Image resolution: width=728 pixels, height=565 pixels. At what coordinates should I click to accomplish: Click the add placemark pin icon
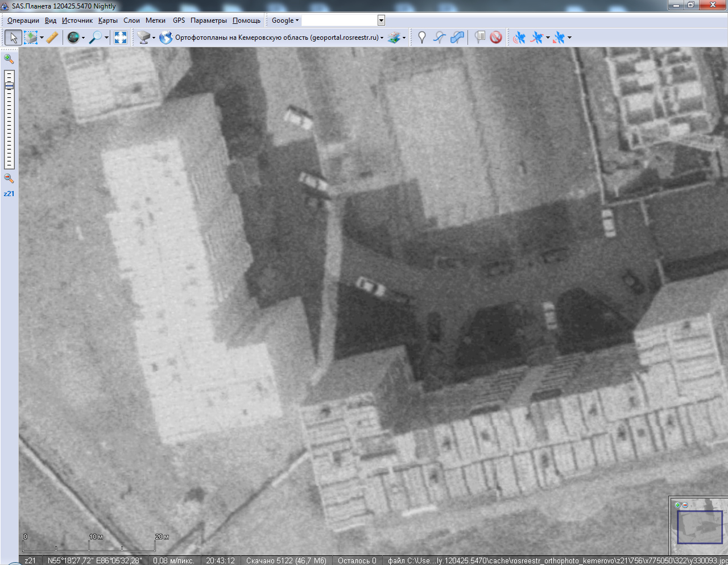[x=421, y=38]
